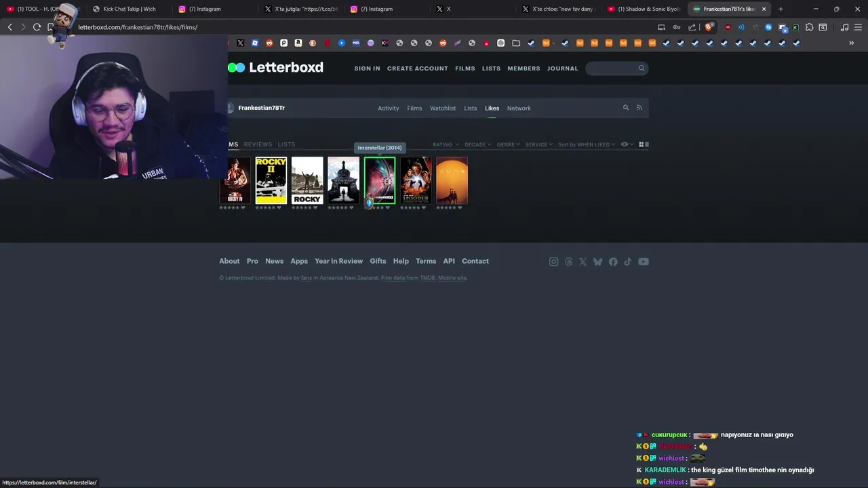Switch to the Shadow & Sonic browser tab
Viewport: 868px width, 488px height.
(644, 9)
